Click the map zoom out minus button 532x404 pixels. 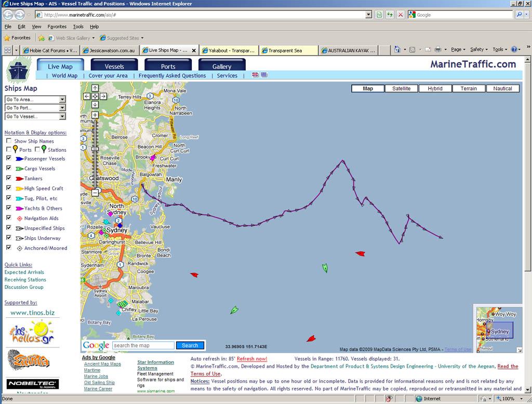pos(95,193)
